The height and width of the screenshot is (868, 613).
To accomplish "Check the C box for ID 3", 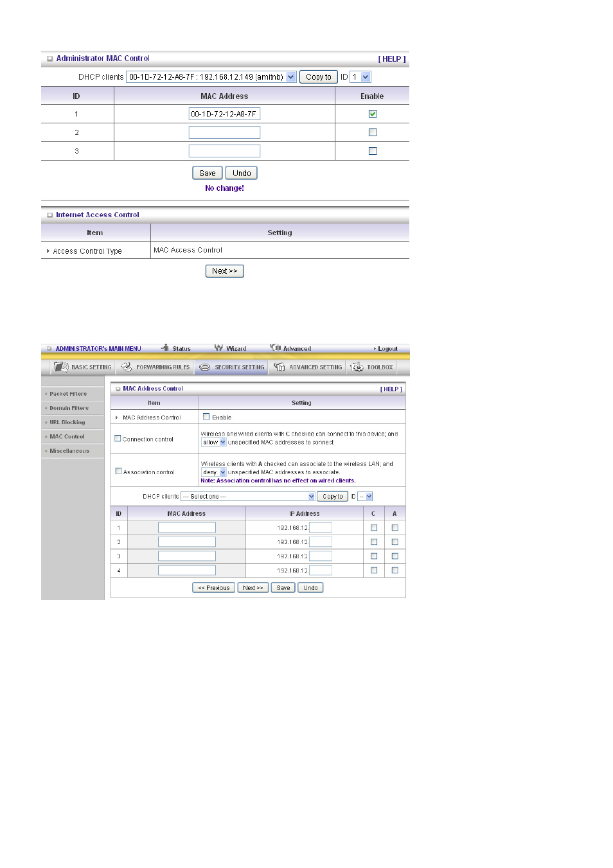I will pyautogui.click(x=374, y=556).
